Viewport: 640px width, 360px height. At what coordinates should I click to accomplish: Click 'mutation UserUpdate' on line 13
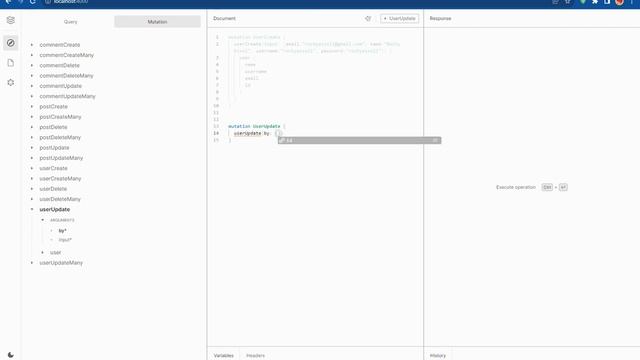pos(254,126)
